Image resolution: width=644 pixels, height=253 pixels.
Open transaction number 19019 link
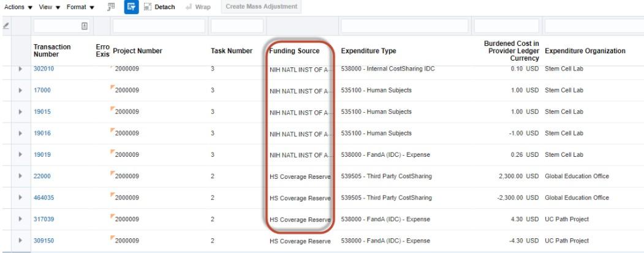pos(42,155)
